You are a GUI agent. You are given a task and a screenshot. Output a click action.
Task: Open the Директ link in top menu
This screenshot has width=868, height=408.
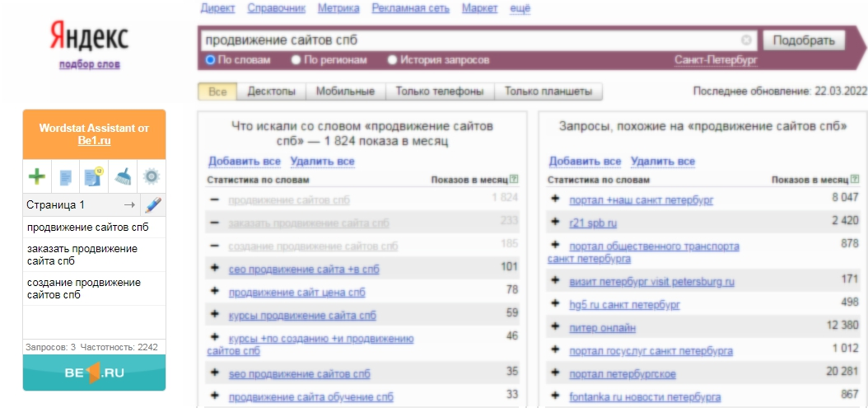point(217,8)
